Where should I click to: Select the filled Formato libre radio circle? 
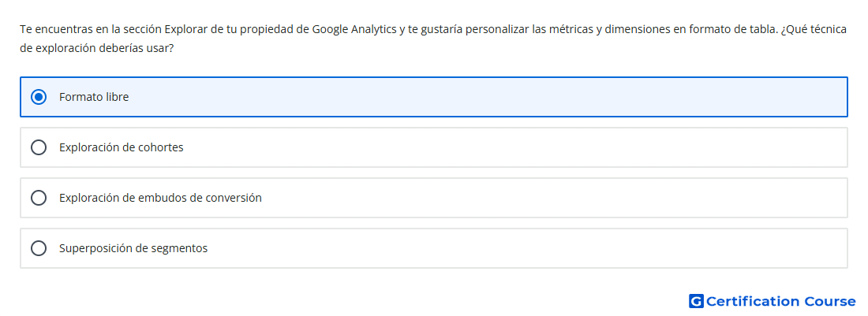39,97
